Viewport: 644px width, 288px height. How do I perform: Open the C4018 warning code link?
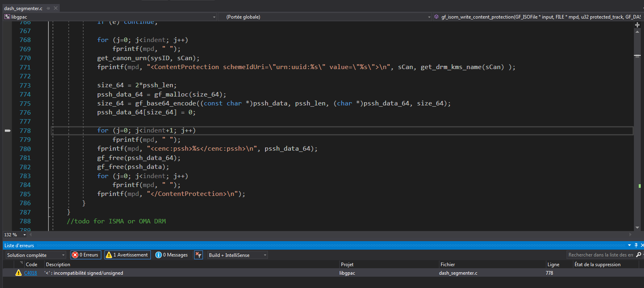[31, 273]
